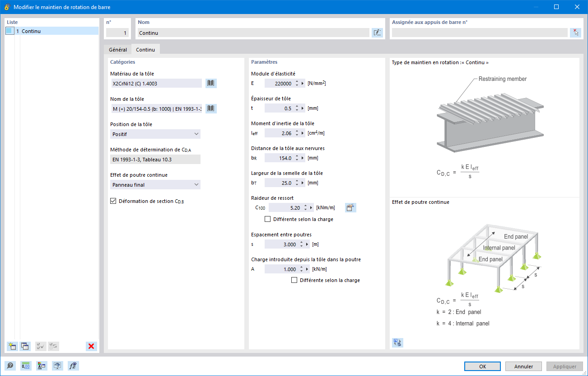
Task: Enable Différente selon la charge under C100
Action: [x=268, y=219]
